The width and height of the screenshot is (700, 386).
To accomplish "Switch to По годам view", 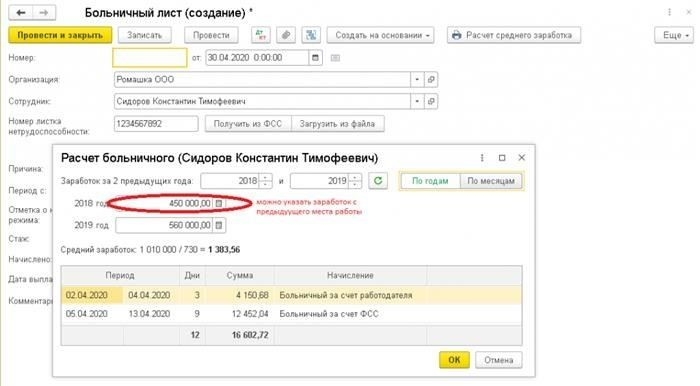I will click(430, 181).
